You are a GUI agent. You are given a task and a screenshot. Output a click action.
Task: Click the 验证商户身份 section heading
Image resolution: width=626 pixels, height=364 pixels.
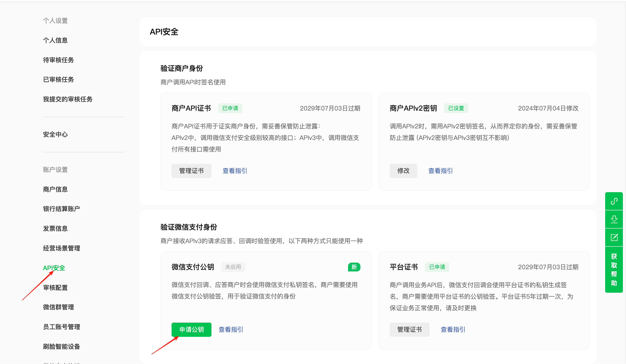[182, 68]
